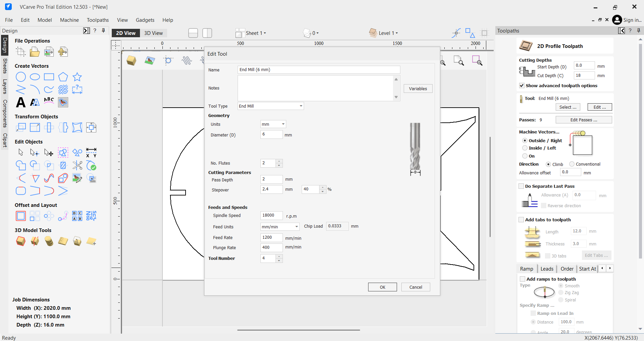
Task: Open the Feed Units dropdown
Action: click(x=280, y=227)
